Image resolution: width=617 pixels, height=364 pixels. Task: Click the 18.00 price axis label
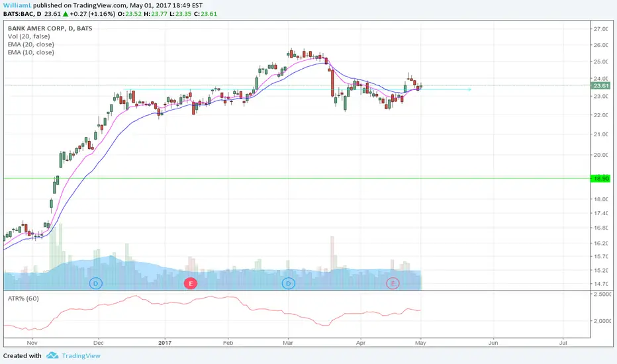[601, 199]
